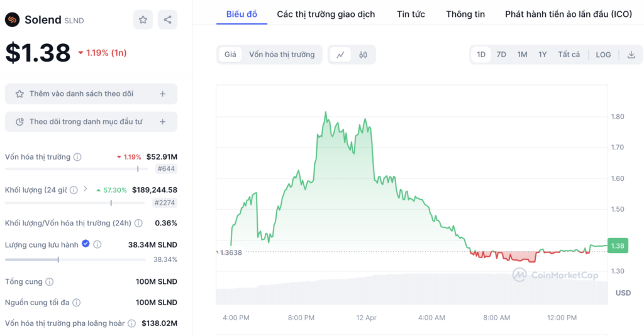Click the market cap rank slider bar
Screen dimensions: 644x336
pyautogui.click(x=76, y=168)
